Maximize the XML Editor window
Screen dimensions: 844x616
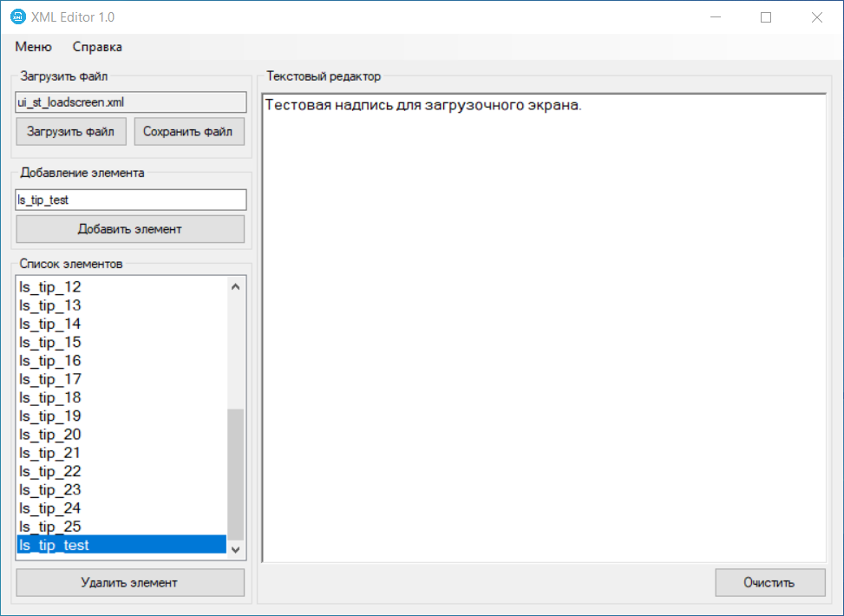tap(766, 17)
